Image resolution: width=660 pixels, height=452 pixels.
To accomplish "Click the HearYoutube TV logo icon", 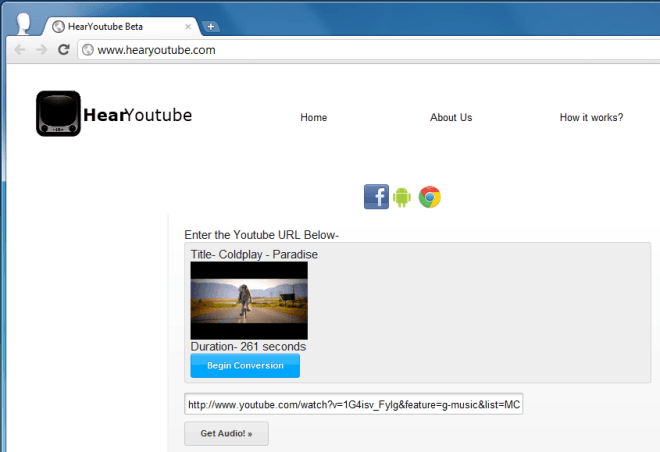I will coord(58,113).
